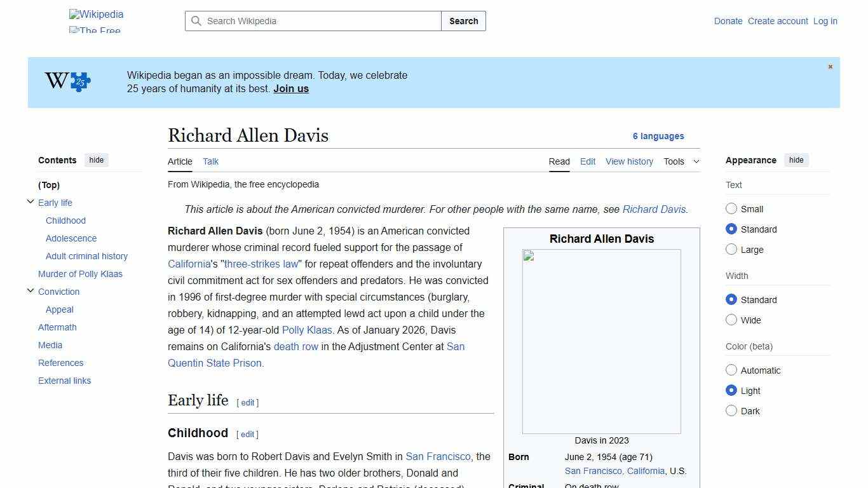Click inside the Search Wikipedia input field
This screenshot has height=488, width=868.
click(311, 21)
